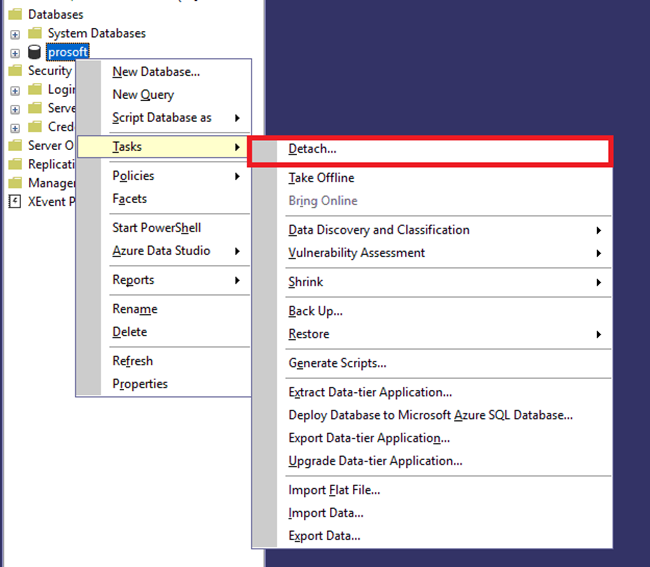Open database Properties from context menu
The height and width of the screenshot is (567, 650).
coord(140,384)
